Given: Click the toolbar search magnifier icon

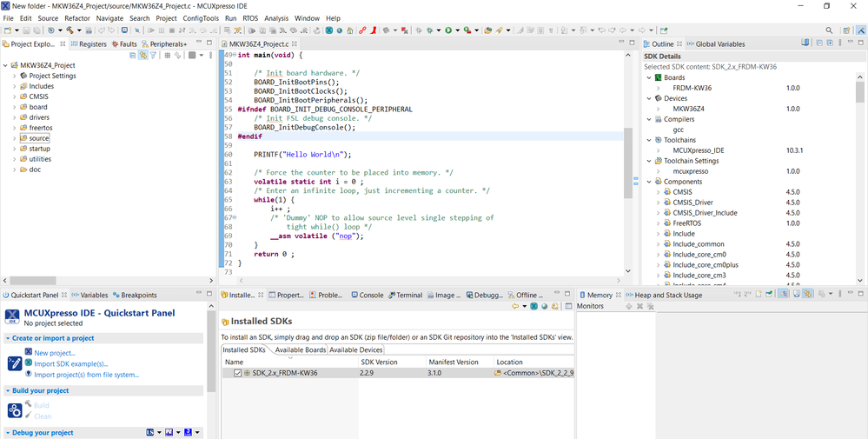Looking at the screenshot, I should coord(829,30).
